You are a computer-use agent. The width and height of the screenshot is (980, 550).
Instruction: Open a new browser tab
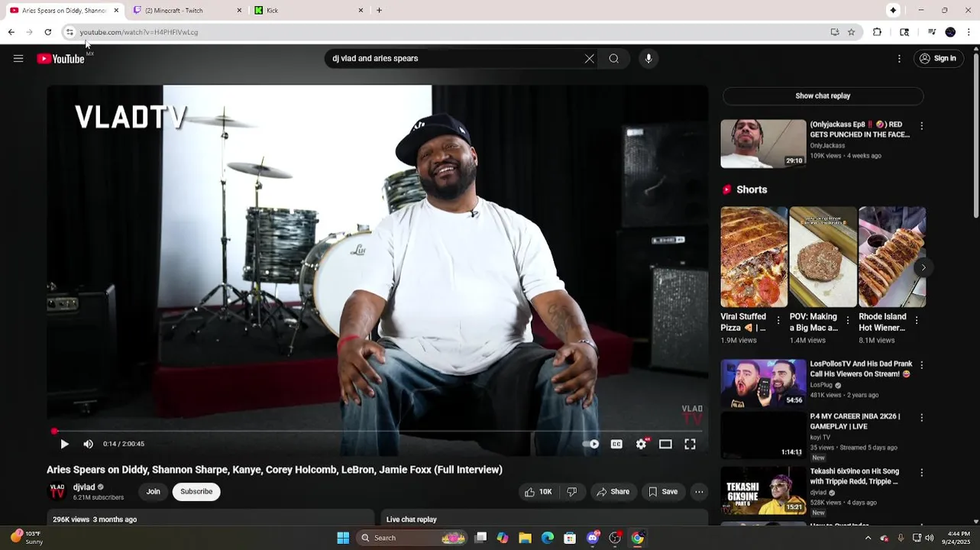[x=379, y=11]
